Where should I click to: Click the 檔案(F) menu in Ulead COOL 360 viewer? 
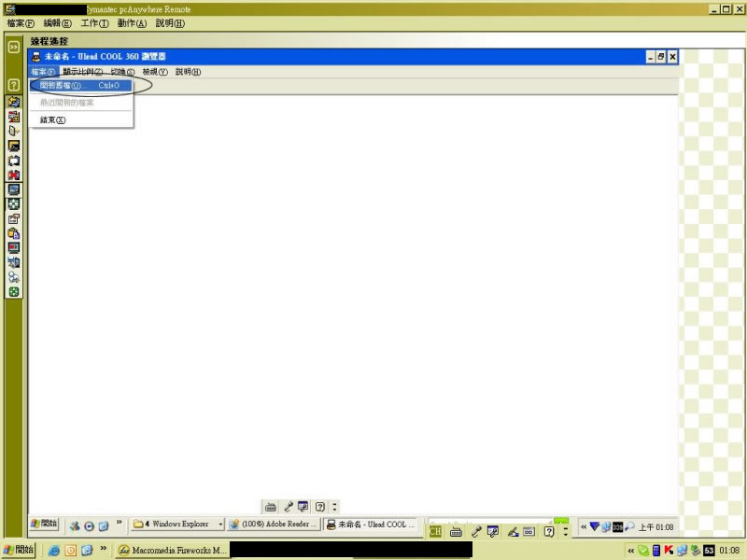pos(43,72)
